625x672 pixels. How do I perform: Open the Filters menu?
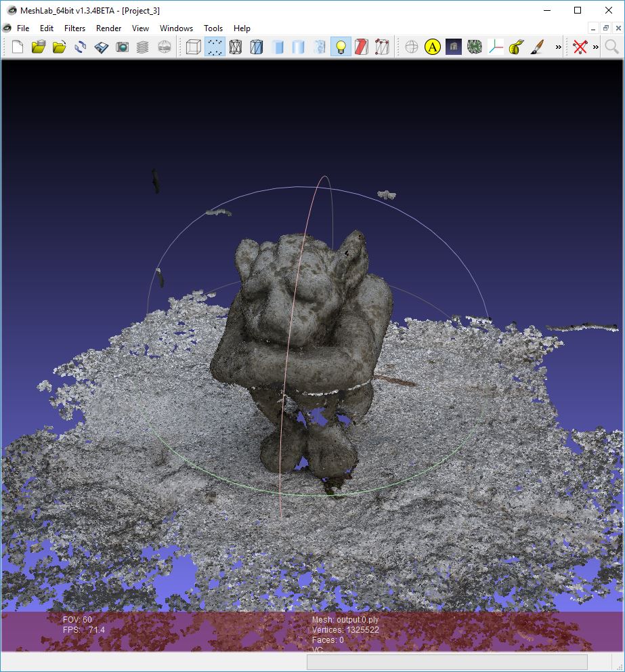click(74, 28)
